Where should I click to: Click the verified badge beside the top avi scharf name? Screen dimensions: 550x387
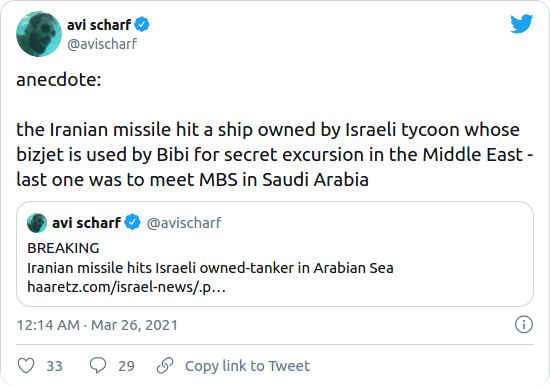pyautogui.click(x=142, y=25)
